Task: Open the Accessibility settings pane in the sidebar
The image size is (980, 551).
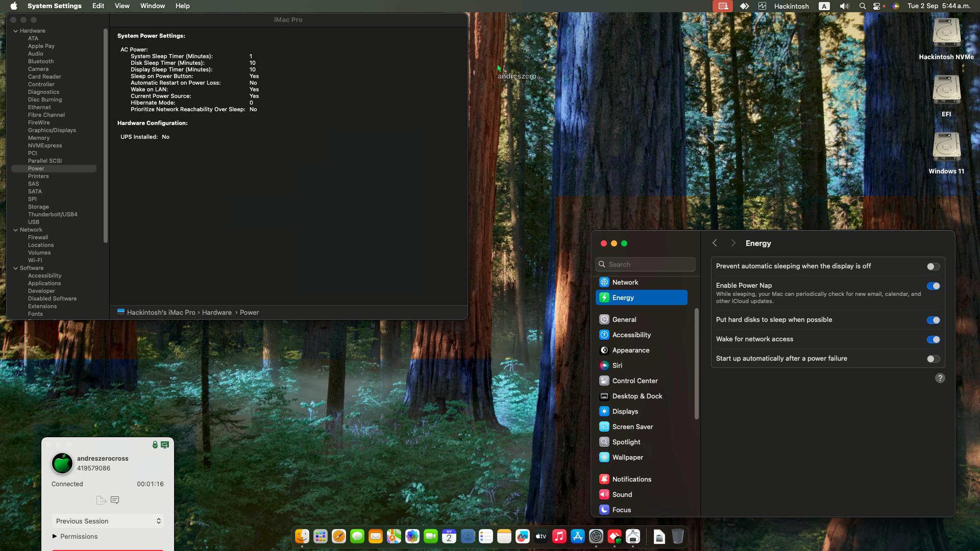Action: pyautogui.click(x=631, y=335)
